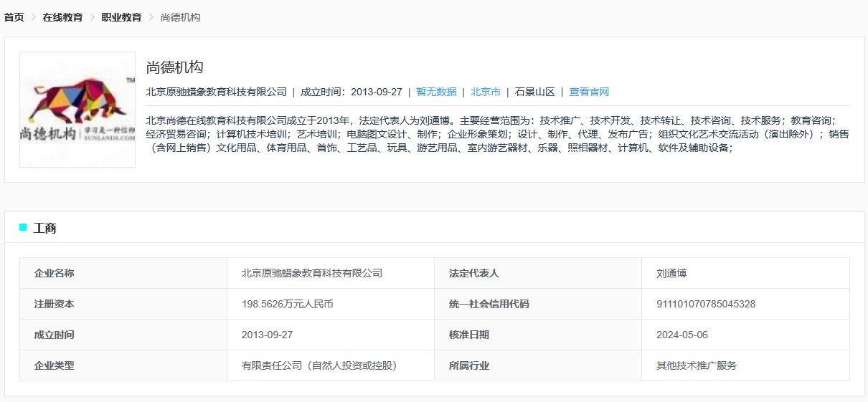
Task: Open 职业教育 breadcrumb link
Action: pos(121,17)
